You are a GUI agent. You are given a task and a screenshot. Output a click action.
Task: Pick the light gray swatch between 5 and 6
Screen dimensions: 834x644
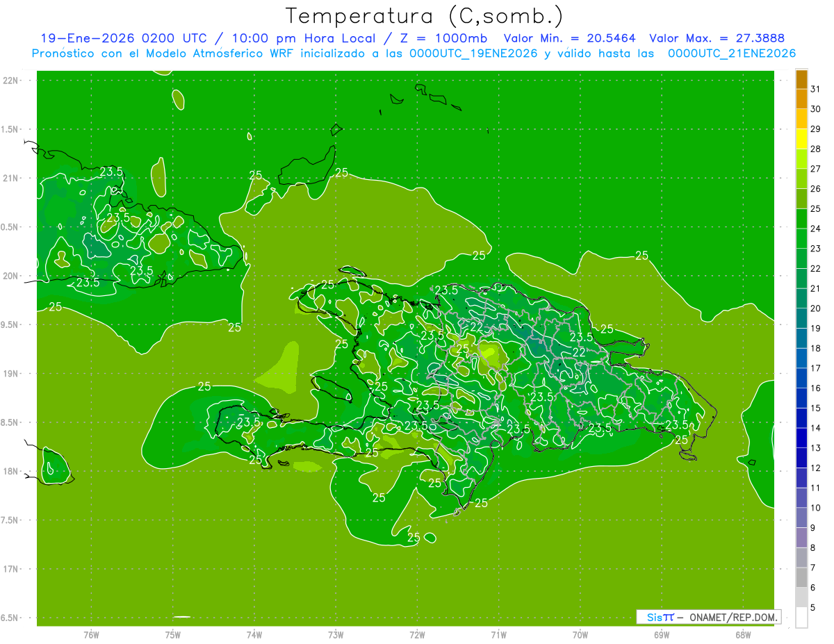[801, 597]
